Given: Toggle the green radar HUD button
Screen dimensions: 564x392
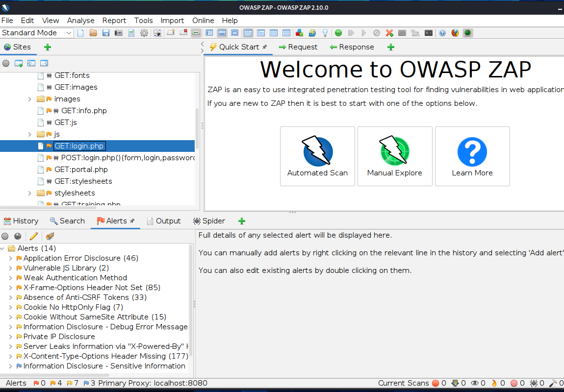Looking at the screenshot, I should [x=467, y=33].
